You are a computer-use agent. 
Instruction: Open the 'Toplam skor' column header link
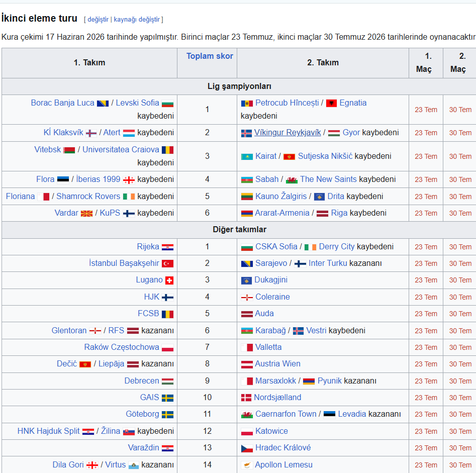(210, 56)
